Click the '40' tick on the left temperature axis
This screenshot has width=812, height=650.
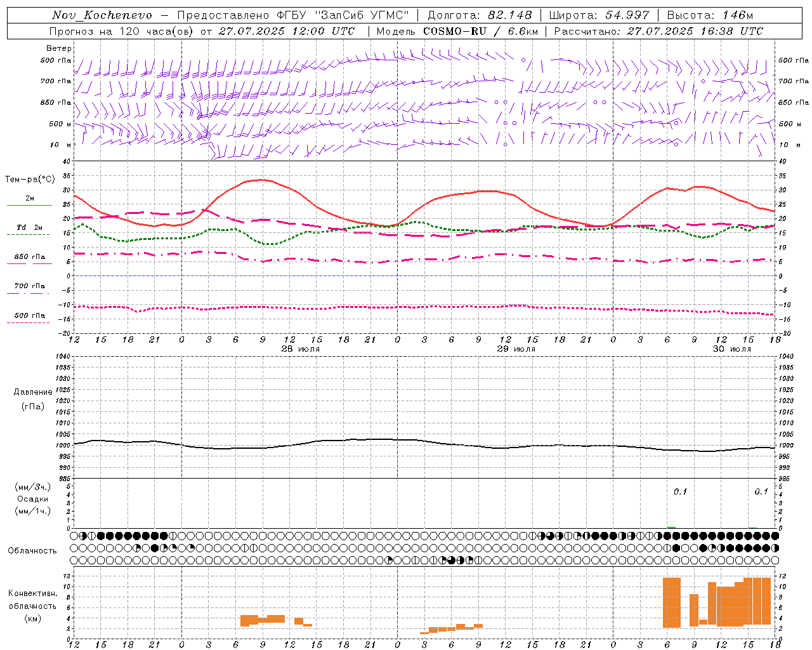pyautogui.click(x=67, y=161)
